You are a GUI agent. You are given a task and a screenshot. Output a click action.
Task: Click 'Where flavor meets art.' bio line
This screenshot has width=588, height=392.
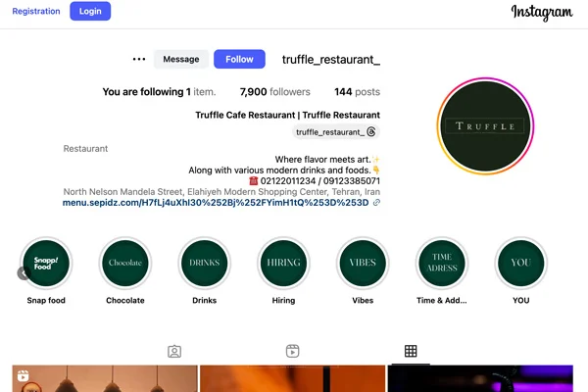tap(327, 160)
